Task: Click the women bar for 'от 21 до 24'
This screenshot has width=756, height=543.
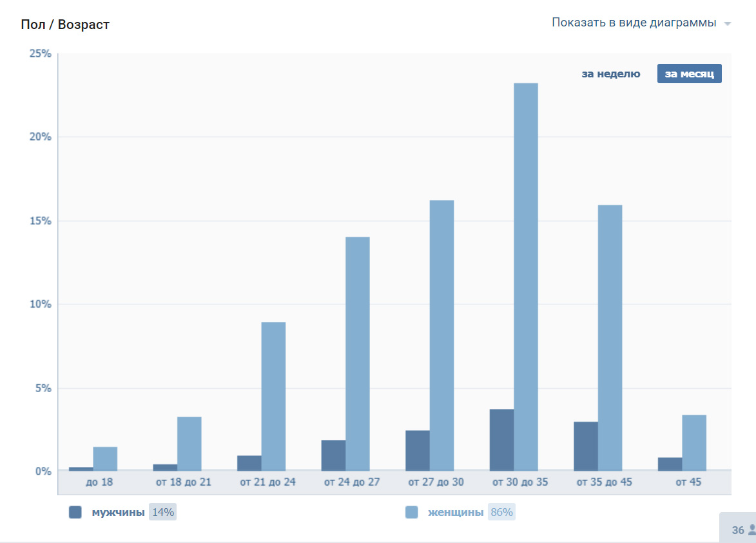Action: (x=273, y=397)
